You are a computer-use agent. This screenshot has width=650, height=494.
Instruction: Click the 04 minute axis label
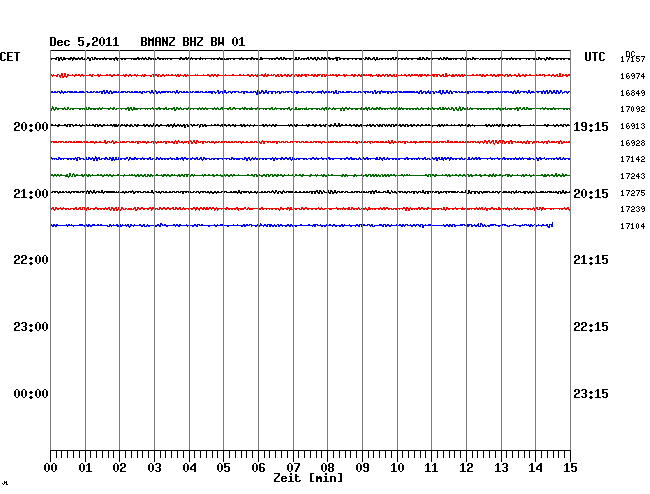pyautogui.click(x=189, y=468)
